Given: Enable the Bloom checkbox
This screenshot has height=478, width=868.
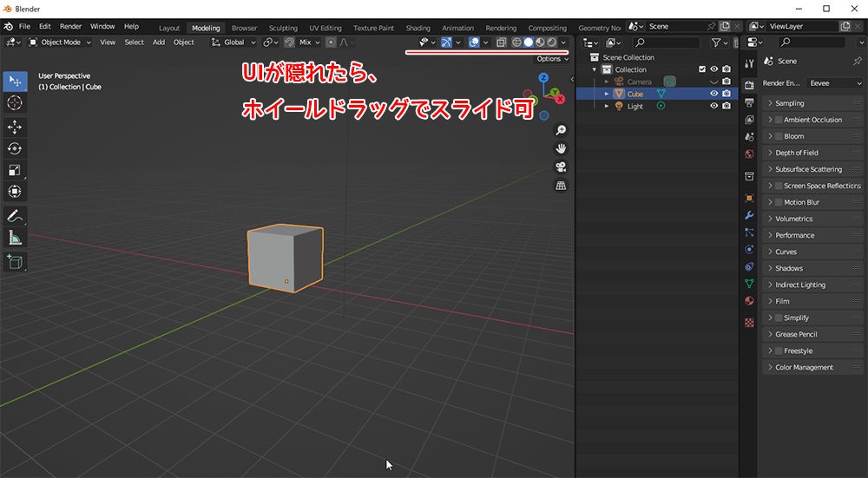Looking at the screenshot, I should click(779, 136).
